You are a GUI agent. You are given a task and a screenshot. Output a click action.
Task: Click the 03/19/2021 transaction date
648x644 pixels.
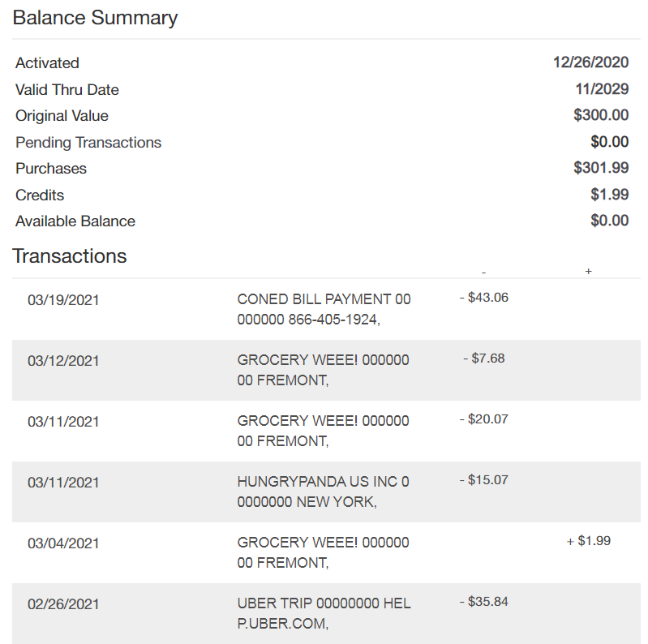(63, 300)
